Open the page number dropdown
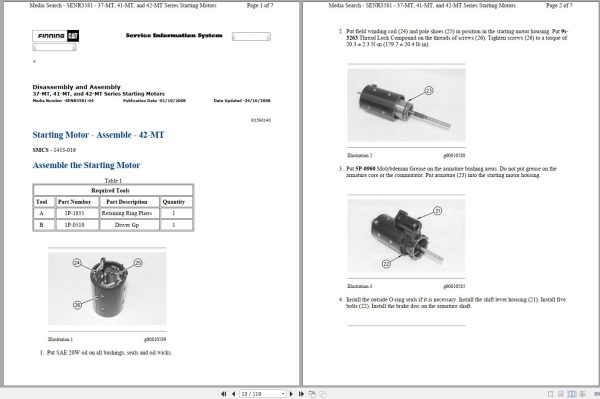600x399 pixels. [283, 394]
